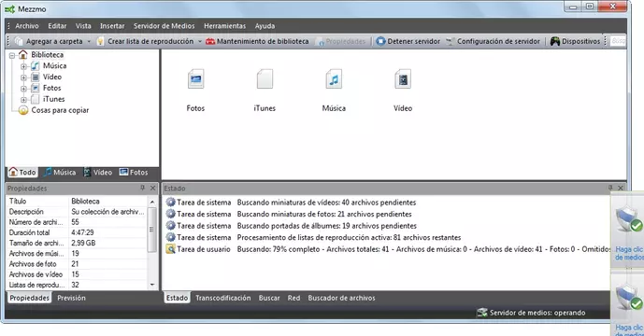
Task: Pin the Propiedades panel with the pushpin
Action: click(142, 188)
